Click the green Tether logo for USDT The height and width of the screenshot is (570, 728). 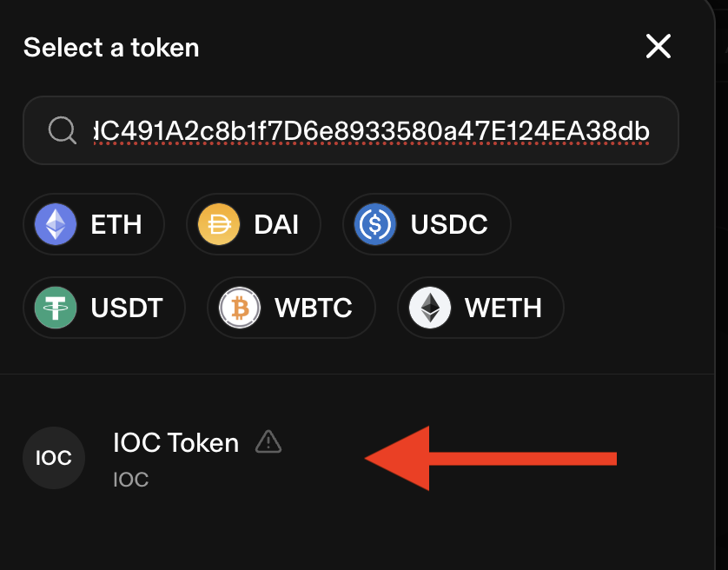point(56,308)
